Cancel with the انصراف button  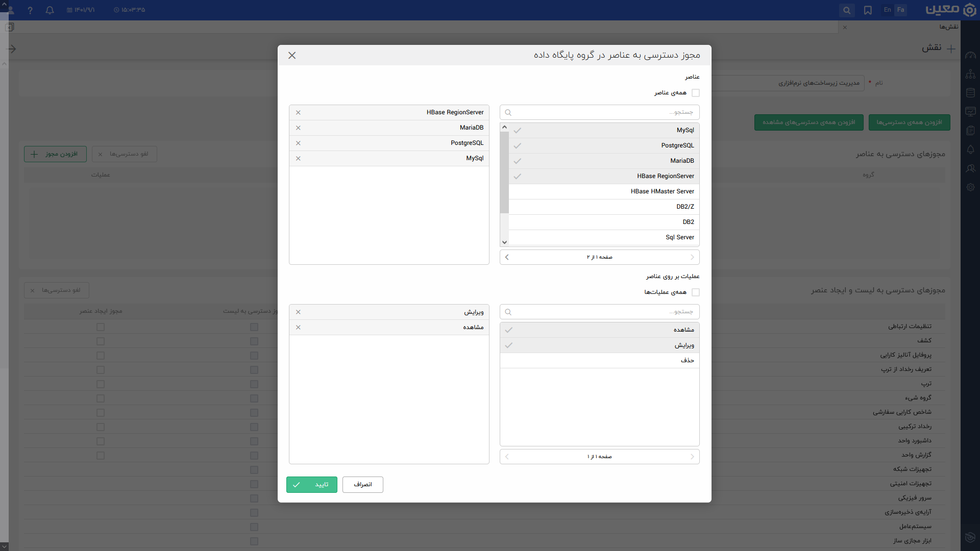363,485
